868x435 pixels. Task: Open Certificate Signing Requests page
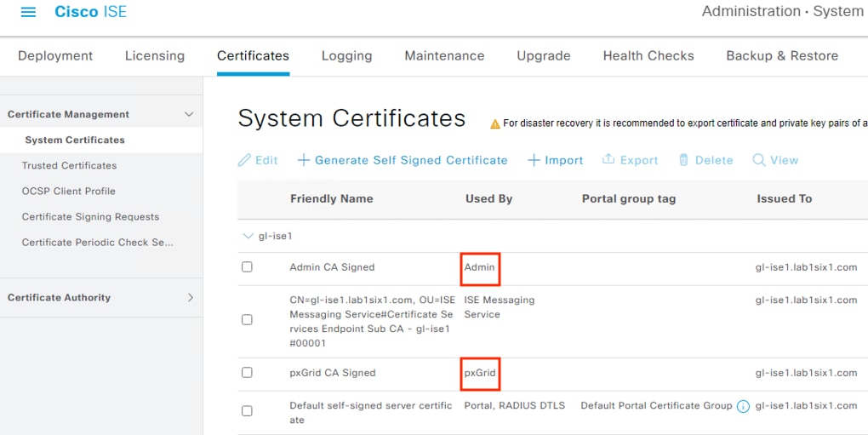[x=90, y=216]
